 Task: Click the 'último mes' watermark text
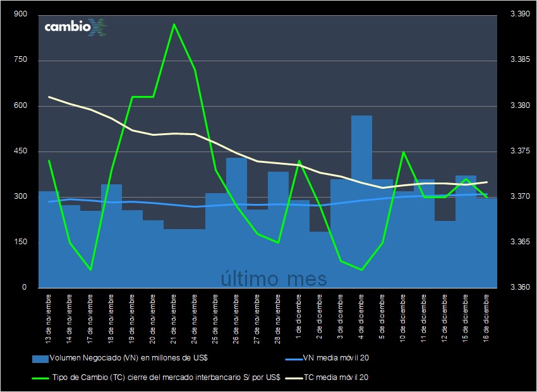click(273, 276)
